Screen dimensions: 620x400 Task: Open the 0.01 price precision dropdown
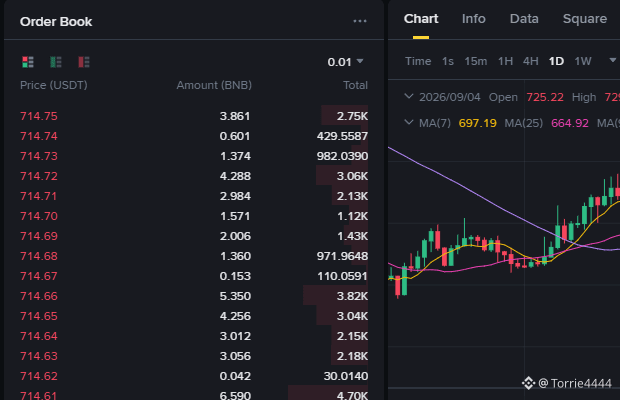pos(345,62)
